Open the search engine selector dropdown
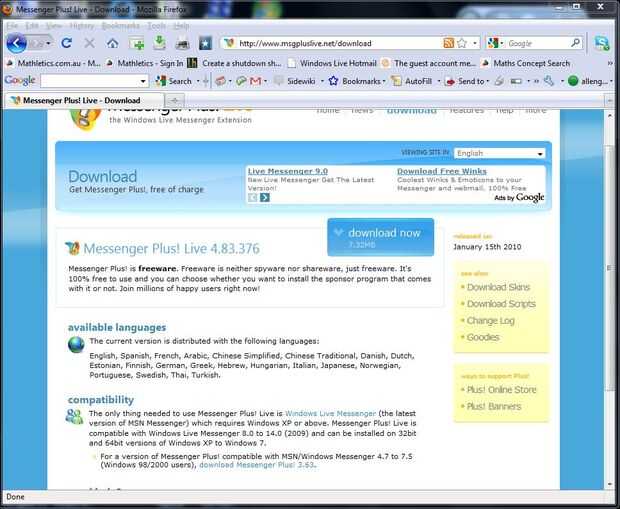Screen dimensions: 620x509 click(495, 43)
